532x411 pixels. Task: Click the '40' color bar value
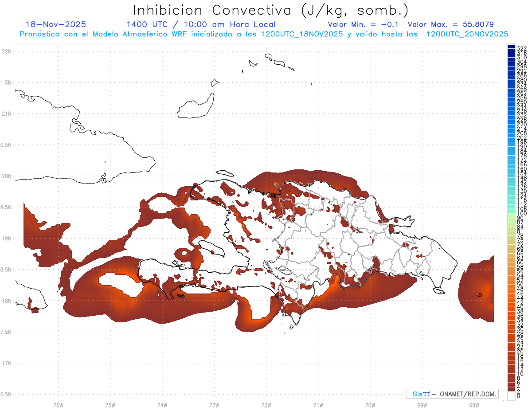point(520,307)
